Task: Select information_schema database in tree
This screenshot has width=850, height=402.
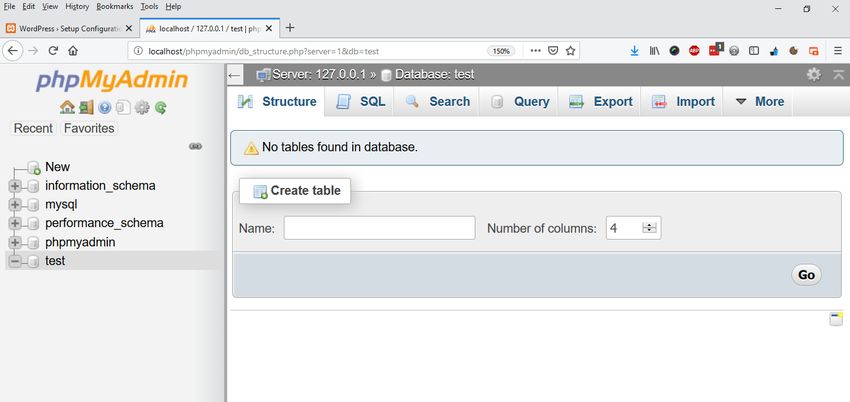Action: tap(100, 186)
